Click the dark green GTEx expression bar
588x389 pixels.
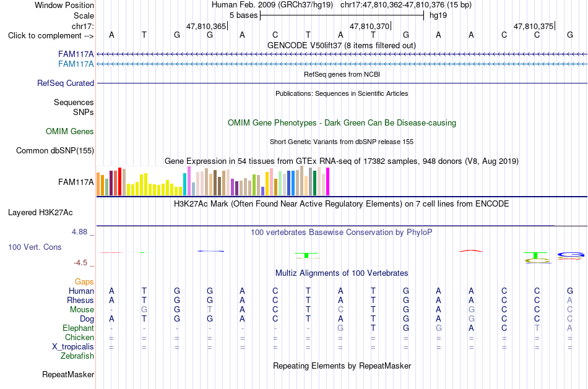(314, 183)
